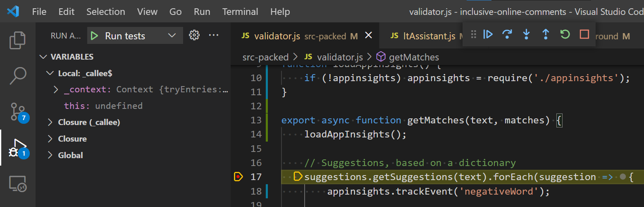
Task: Open the File menu
Action: 39,12
